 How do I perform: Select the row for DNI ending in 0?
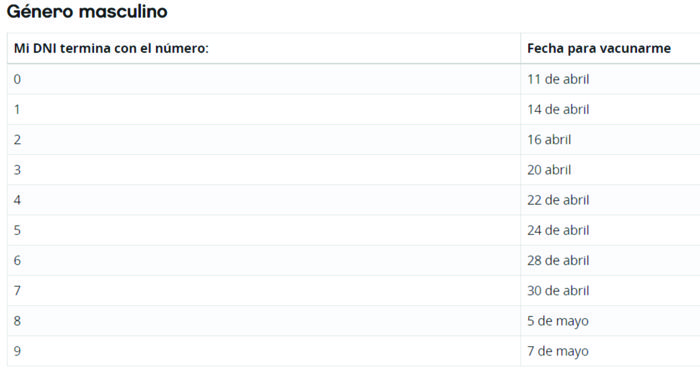(x=354, y=79)
